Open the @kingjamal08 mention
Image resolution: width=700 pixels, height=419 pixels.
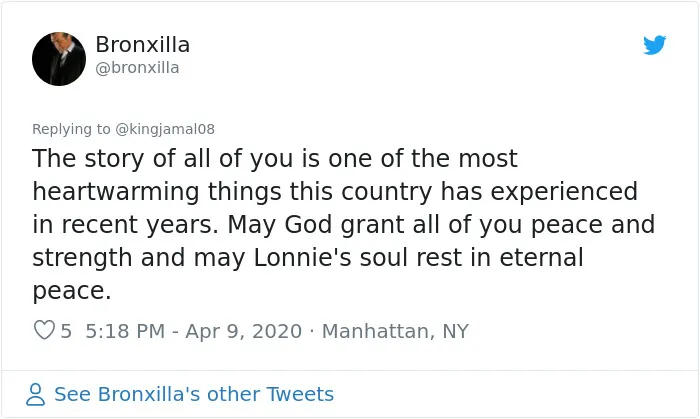pyautogui.click(x=165, y=129)
